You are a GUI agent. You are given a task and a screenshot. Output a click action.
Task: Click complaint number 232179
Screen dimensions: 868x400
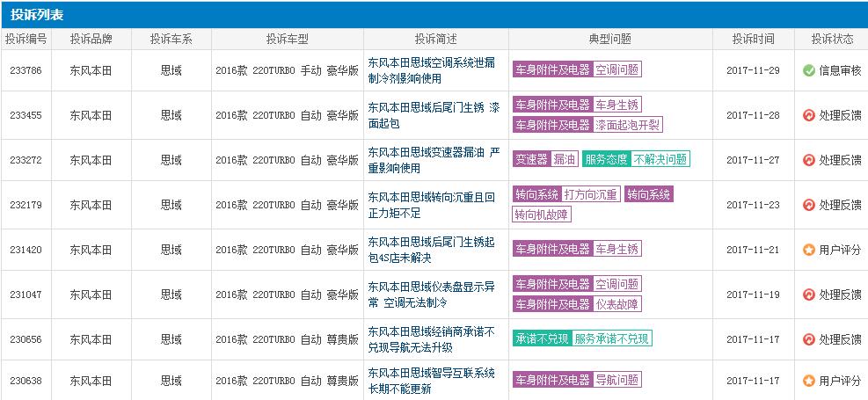click(26, 205)
